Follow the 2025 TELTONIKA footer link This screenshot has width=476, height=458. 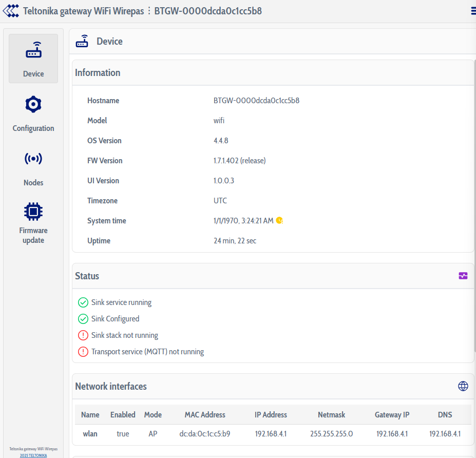(33, 455)
